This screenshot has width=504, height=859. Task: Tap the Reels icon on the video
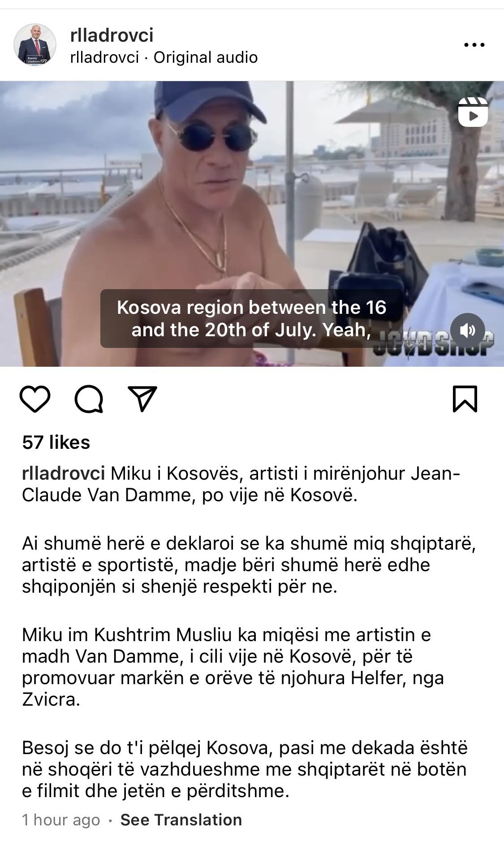pyautogui.click(x=473, y=112)
